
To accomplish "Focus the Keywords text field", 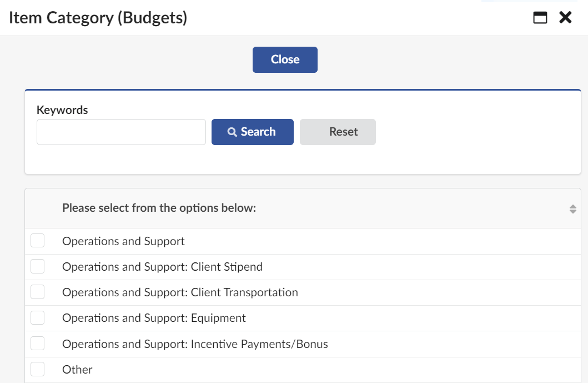I will click(121, 132).
